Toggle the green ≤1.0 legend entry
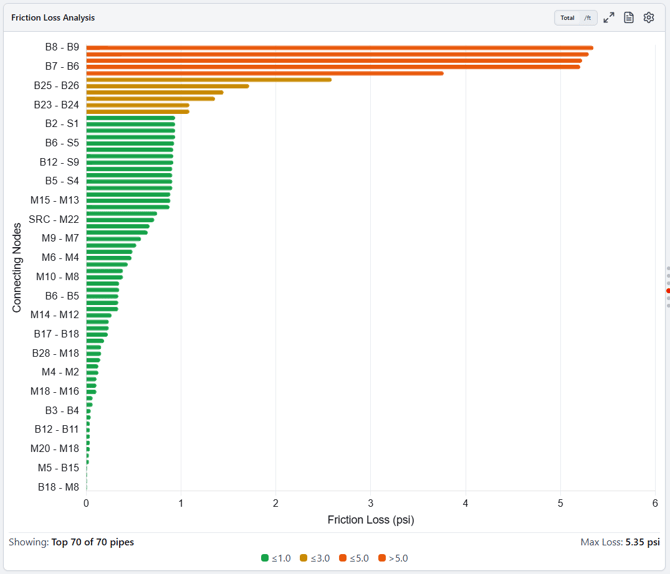 click(x=276, y=558)
